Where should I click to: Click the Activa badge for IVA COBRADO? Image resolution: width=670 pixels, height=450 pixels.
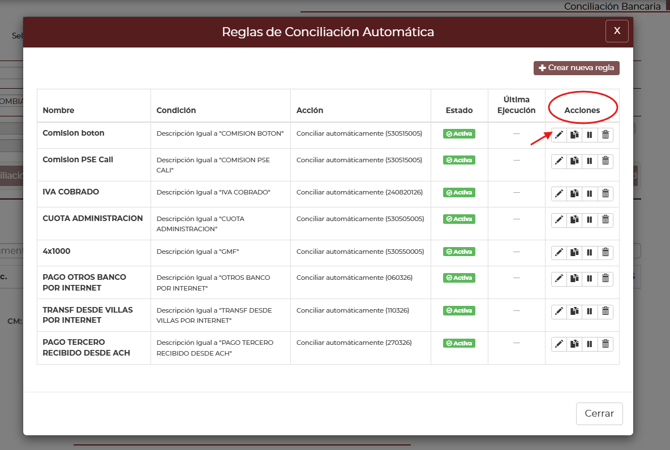(x=459, y=192)
